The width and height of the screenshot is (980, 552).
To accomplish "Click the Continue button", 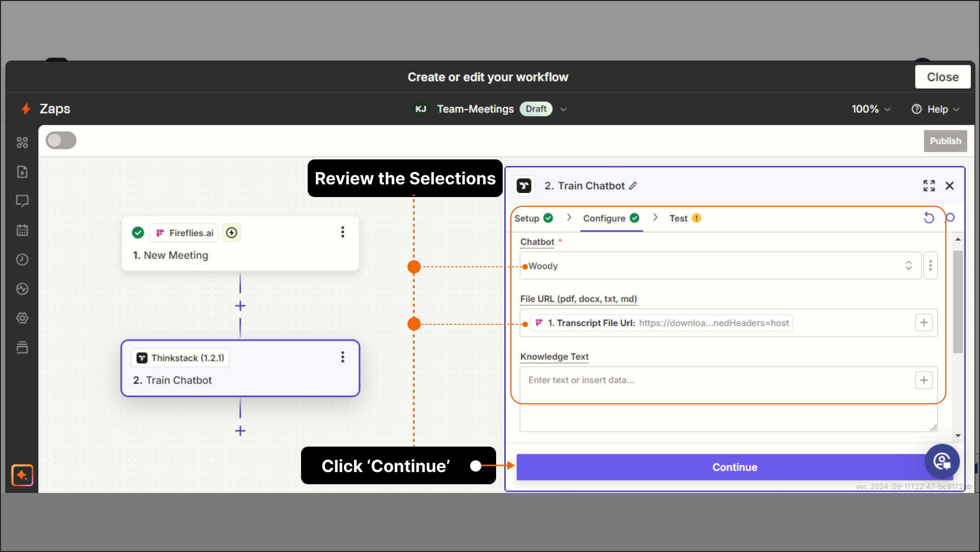I will (734, 467).
